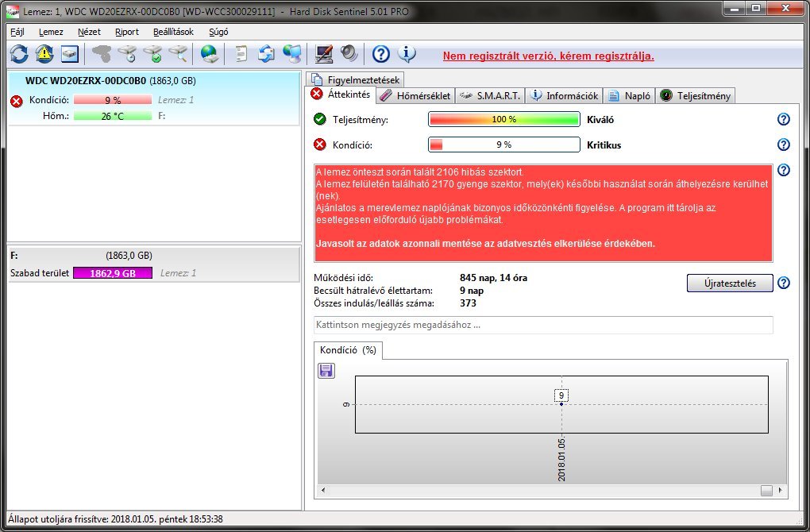
Task: Open the Teljesítmény tab
Action: [x=695, y=95]
